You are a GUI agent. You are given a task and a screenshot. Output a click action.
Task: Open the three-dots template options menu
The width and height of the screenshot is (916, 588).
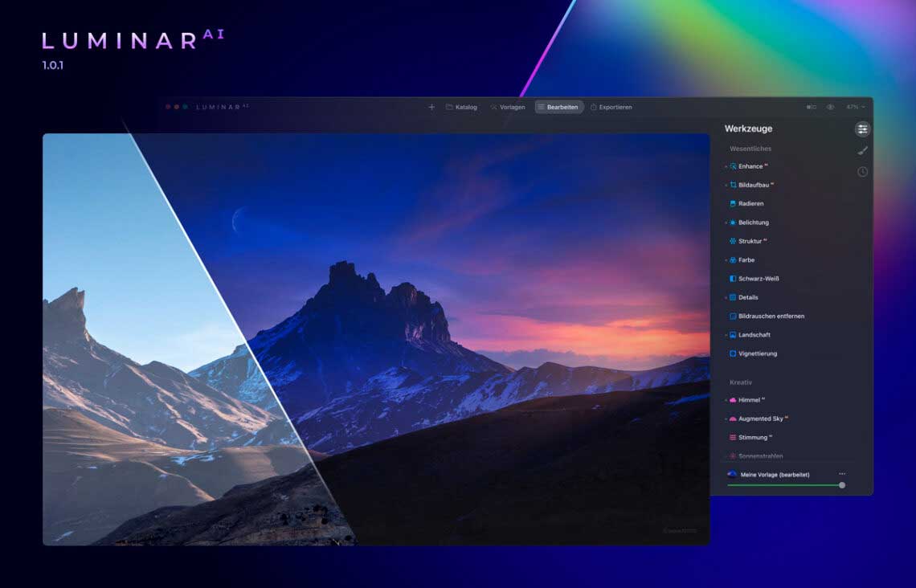point(842,474)
